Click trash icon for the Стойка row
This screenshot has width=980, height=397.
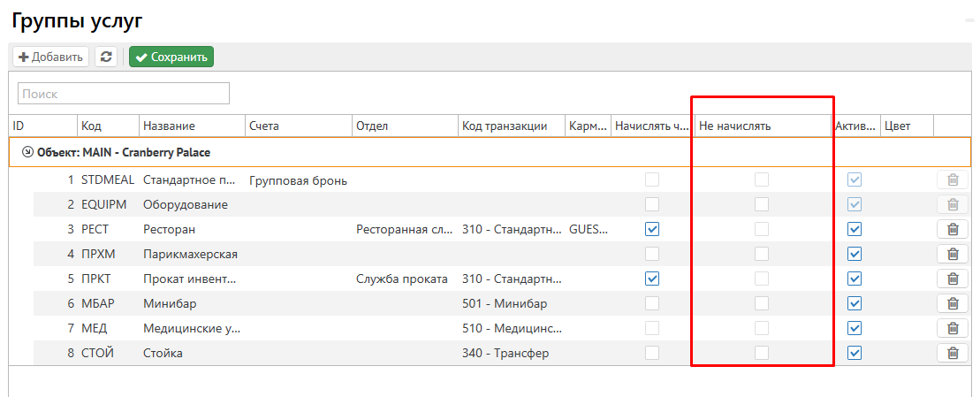tap(953, 353)
